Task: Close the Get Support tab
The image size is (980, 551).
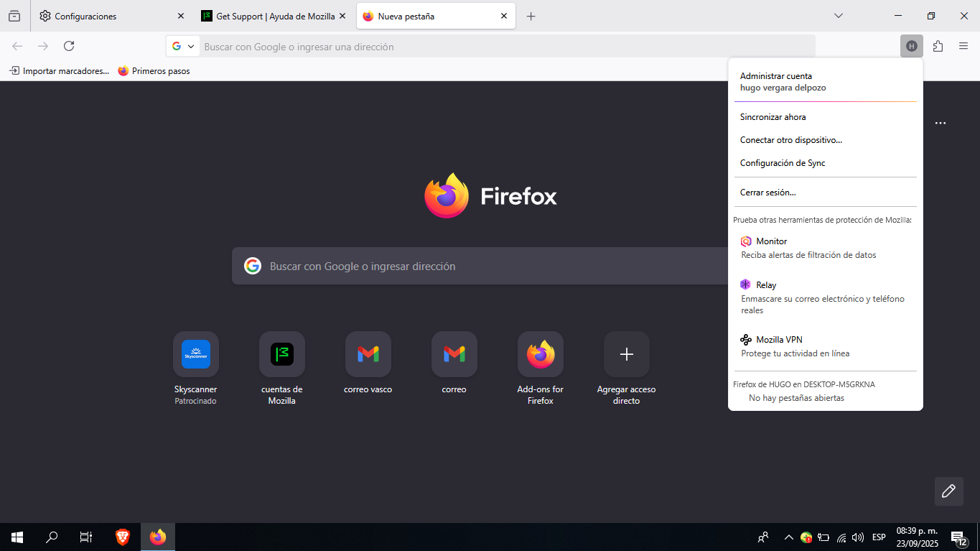Action: (x=342, y=16)
